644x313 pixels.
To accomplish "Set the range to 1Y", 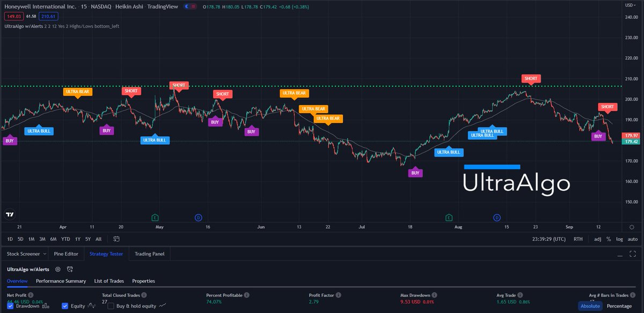I will tap(77, 239).
